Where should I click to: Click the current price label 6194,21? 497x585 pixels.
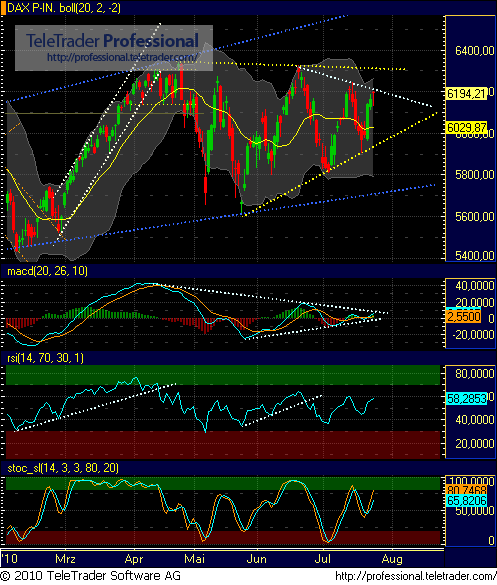[467, 93]
